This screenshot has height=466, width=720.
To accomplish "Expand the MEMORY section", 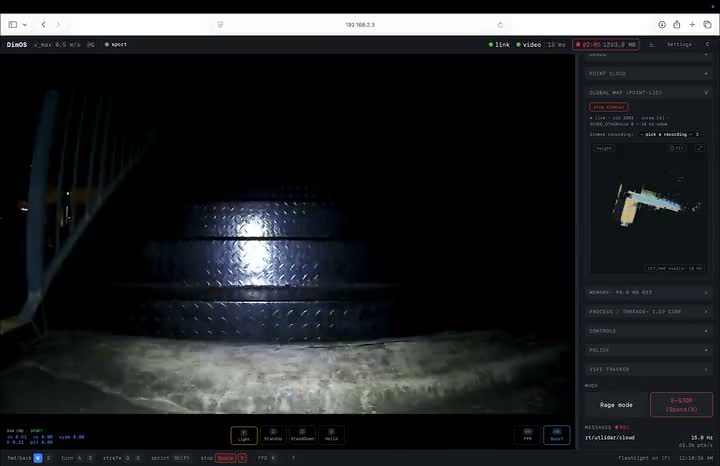I will click(648, 292).
